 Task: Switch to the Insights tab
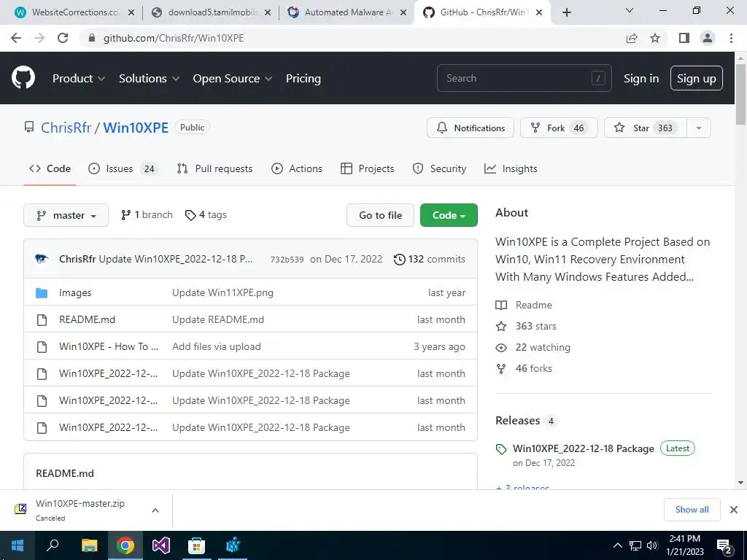(x=511, y=168)
